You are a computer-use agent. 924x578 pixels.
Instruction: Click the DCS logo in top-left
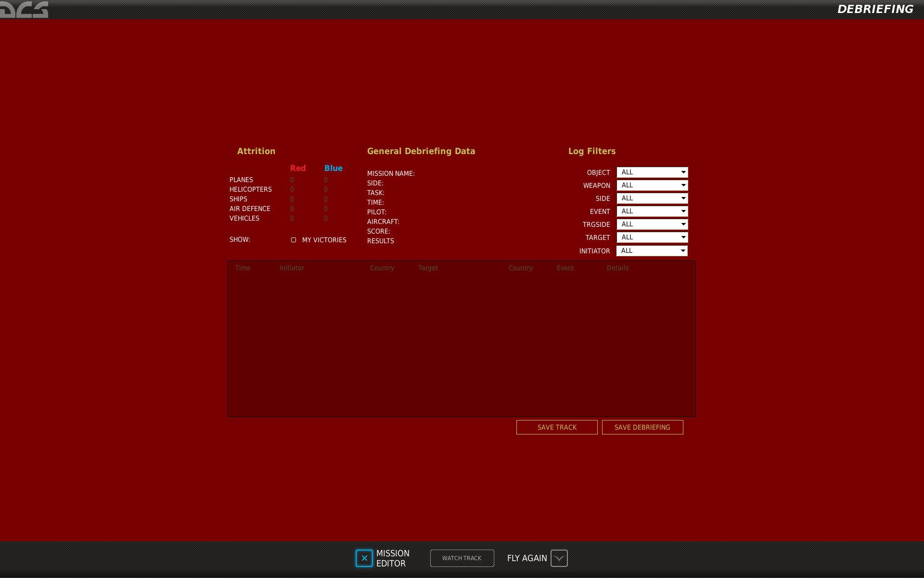click(x=24, y=9)
